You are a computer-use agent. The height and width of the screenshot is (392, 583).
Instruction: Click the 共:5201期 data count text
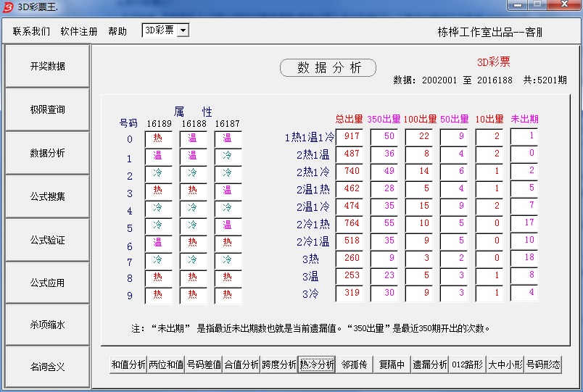point(545,80)
